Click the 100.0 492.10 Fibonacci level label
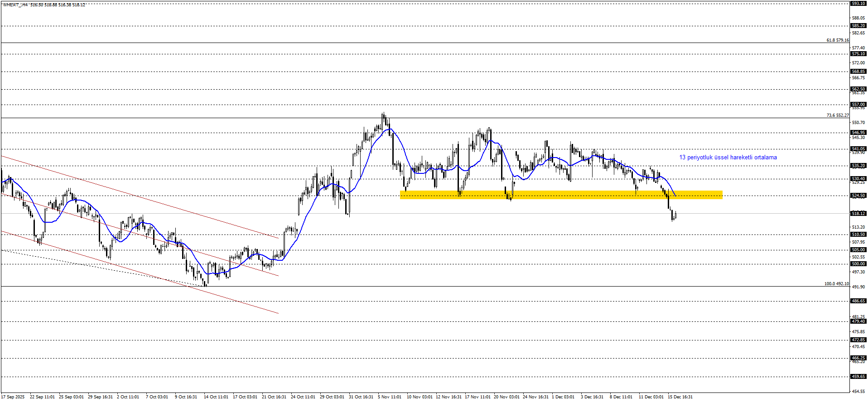Image resolution: width=868 pixels, height=402 pixels. click(x=836, y=284)
